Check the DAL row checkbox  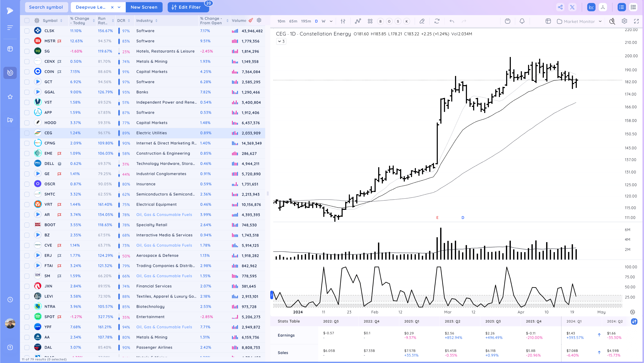pos(27,348)
